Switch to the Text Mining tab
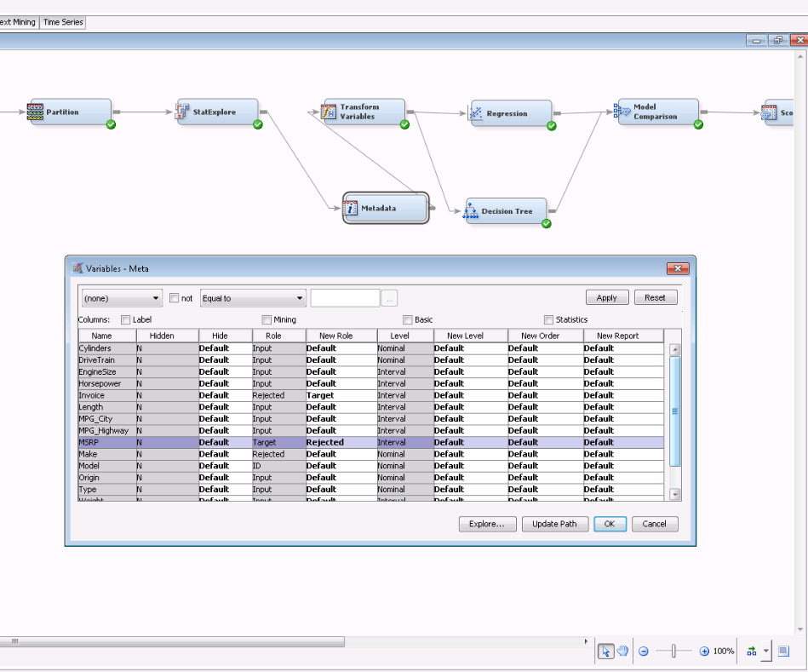The width and height of the screenshot is (808, 672). pos(15,22)
